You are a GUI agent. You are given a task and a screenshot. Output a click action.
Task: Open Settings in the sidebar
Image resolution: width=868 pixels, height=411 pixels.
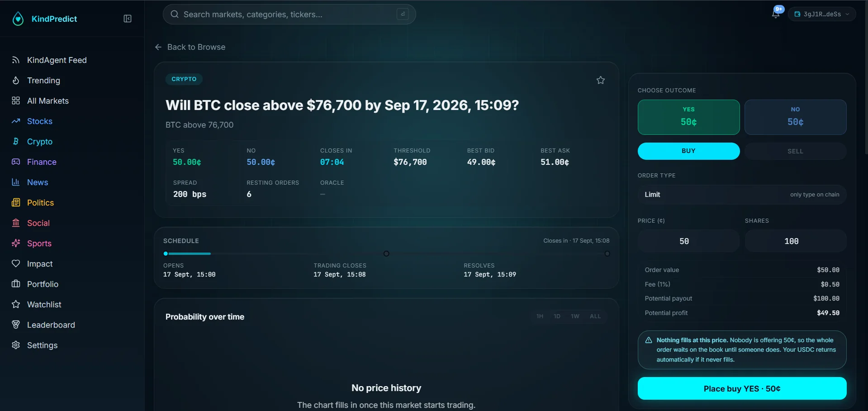pyautogui.click(x=42, y=345)
